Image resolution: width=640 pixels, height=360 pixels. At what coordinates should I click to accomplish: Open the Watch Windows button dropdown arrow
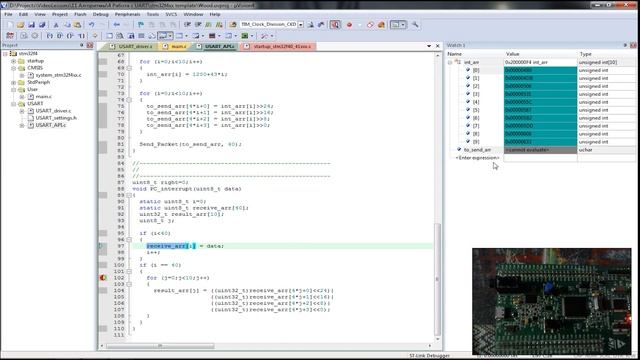(170, 36)
